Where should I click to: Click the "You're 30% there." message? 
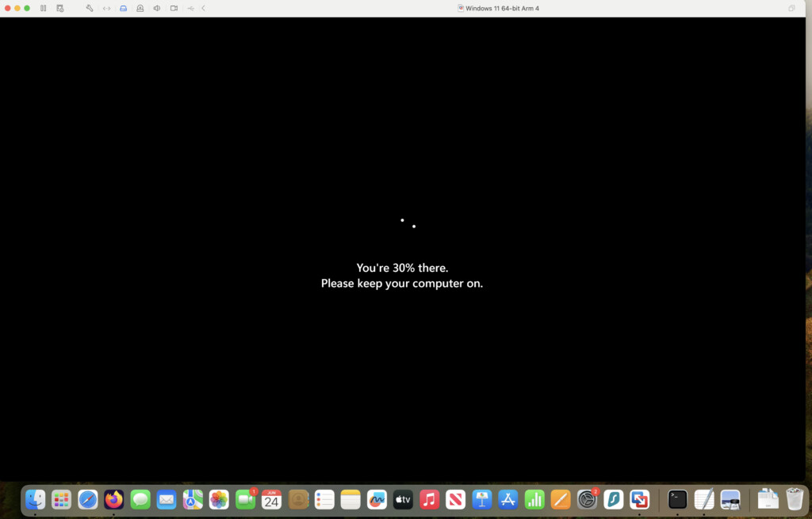click(x=402, y=268)
